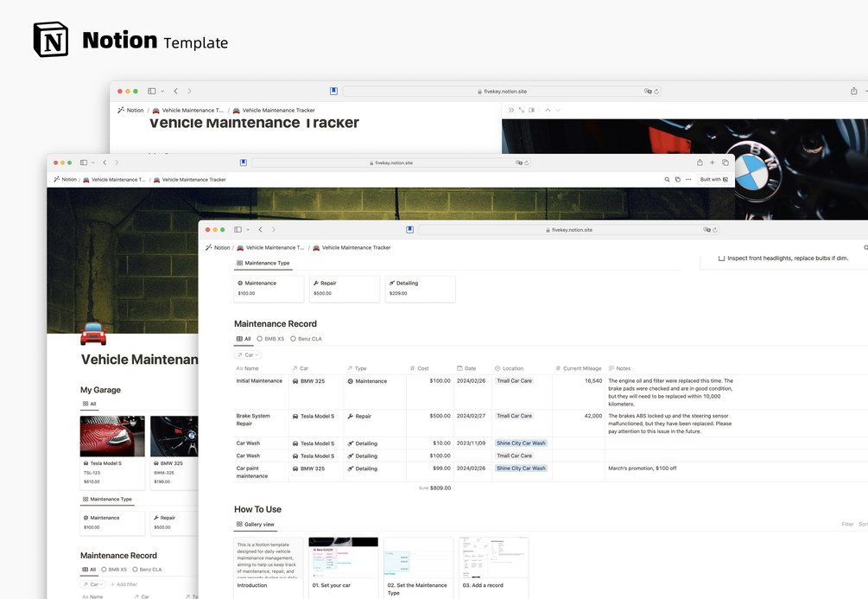Toggle the sidebar icon in the front window
This screenshot has width=868, height=599.
pyautogui.click(x=238, y=229)
